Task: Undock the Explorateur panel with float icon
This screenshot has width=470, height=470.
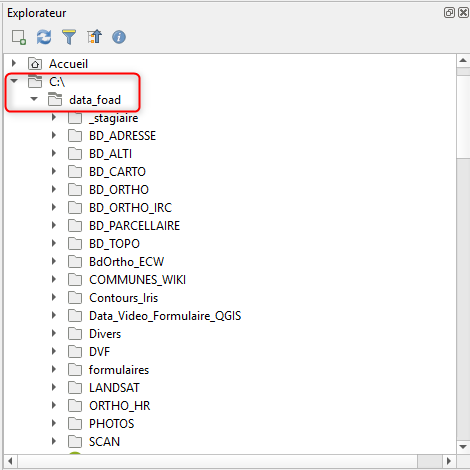Action: 449,13
